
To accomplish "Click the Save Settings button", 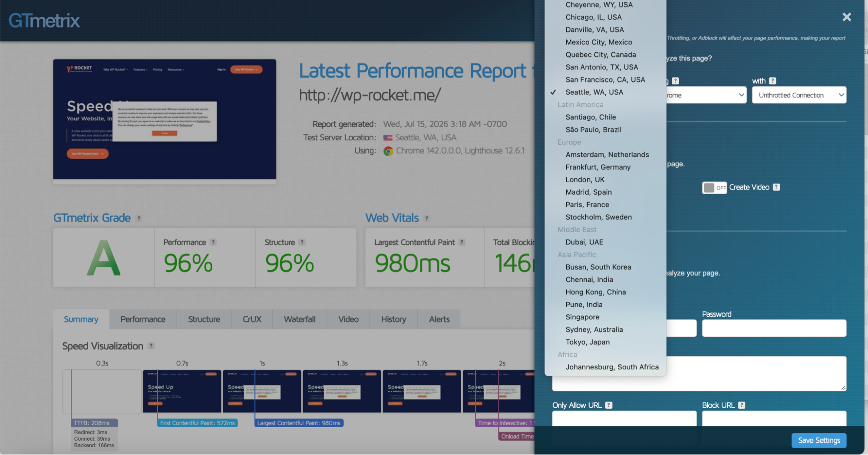I will (x=819, y=440).
